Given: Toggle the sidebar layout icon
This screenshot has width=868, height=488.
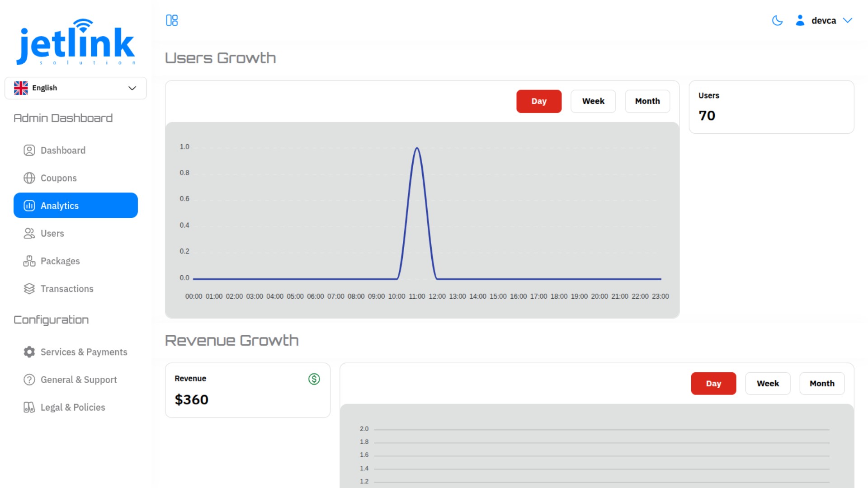Looking at the screenshot, I should pyautogui.click(x=172, y=20).
